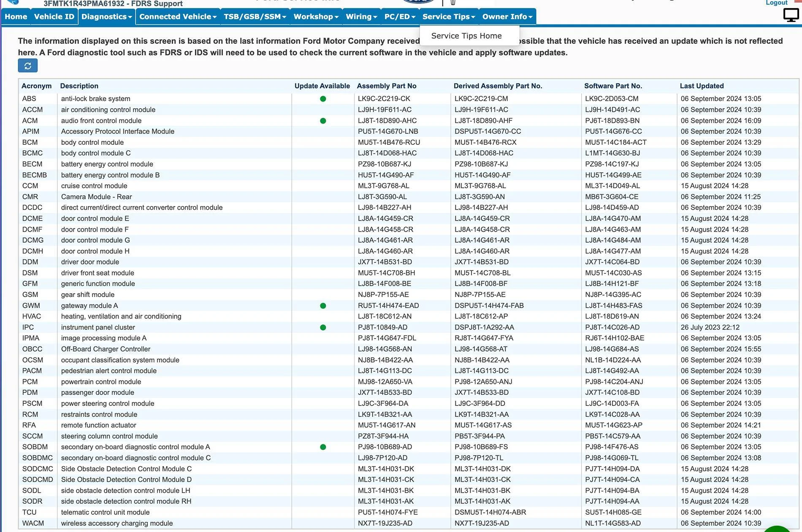The width and height of the screenshot is (802, 532).
Task: Switch to the Vehicle ID tab
Action: 54,17
